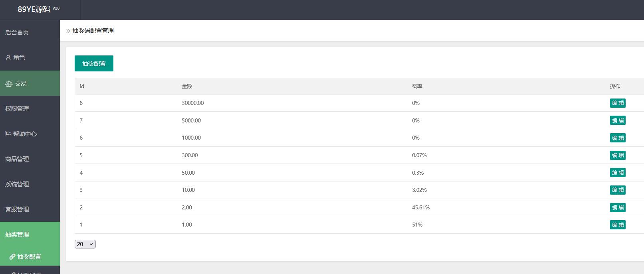Open 后台首页 in the sidebar
This screenshot has height=274, width=644.
(30, 32)
